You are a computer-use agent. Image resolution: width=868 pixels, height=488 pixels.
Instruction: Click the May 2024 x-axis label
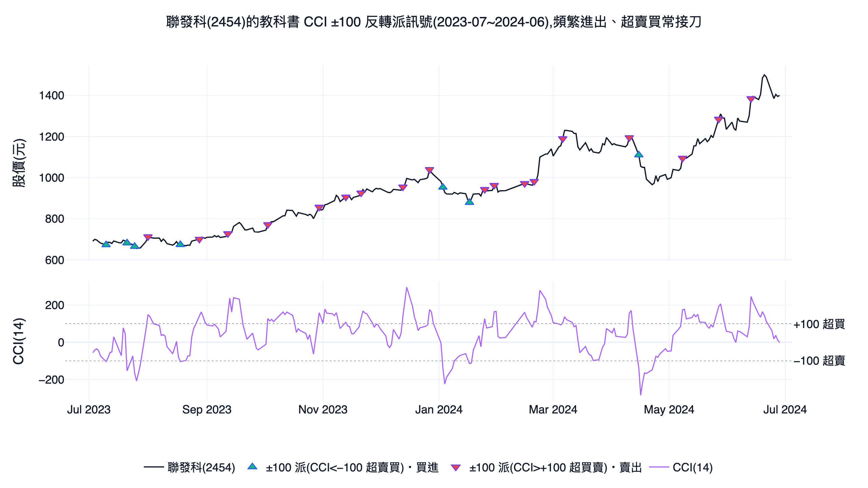point(669,409)
